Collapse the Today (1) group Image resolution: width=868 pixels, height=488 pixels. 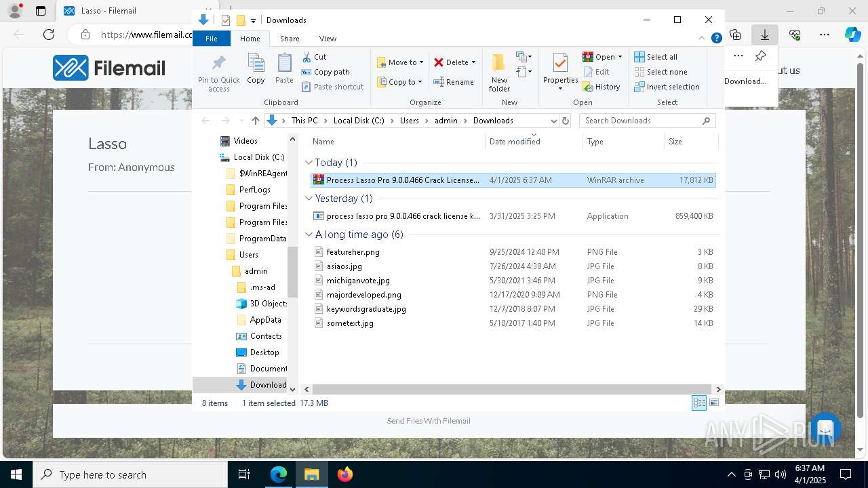tap(309, 163)
